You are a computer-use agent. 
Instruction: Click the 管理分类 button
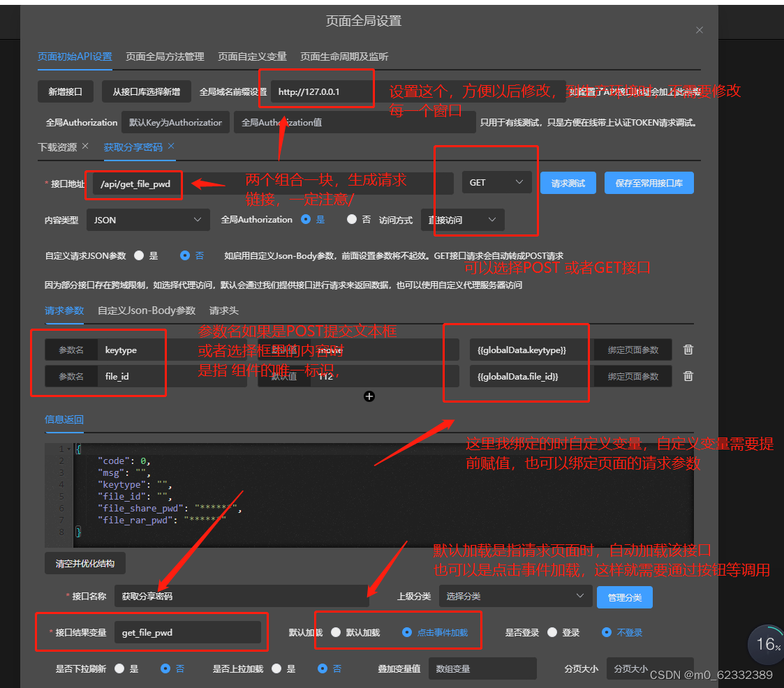point(625,597)
